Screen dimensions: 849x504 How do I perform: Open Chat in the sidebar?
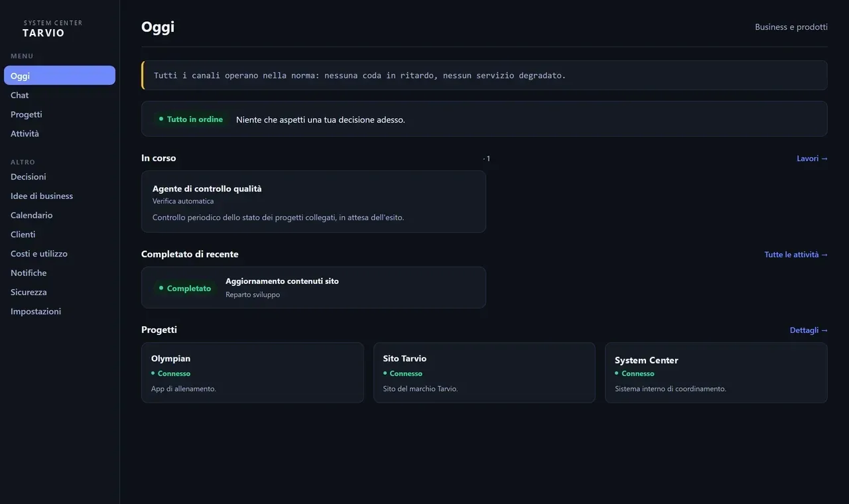[60, 95]
